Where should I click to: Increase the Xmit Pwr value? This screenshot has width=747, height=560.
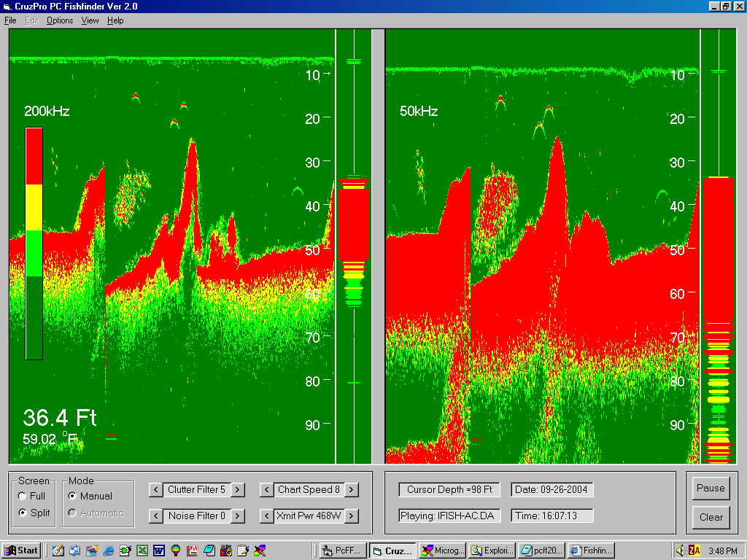(352, 516)
